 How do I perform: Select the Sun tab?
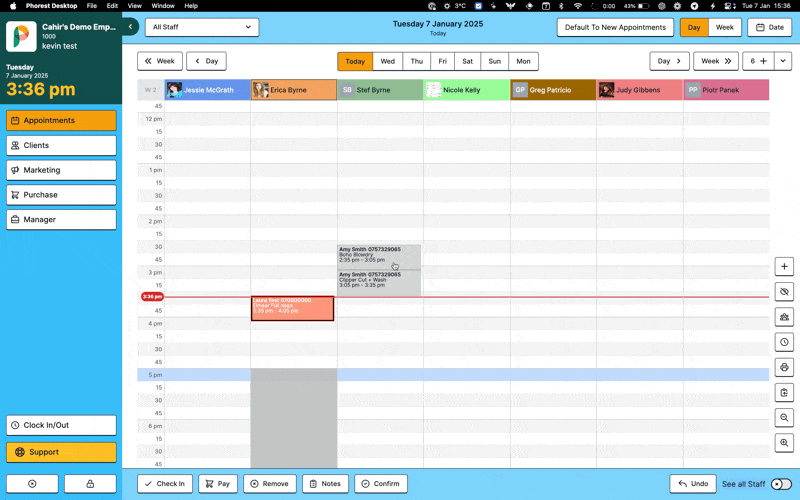click(x=494, y=61)
